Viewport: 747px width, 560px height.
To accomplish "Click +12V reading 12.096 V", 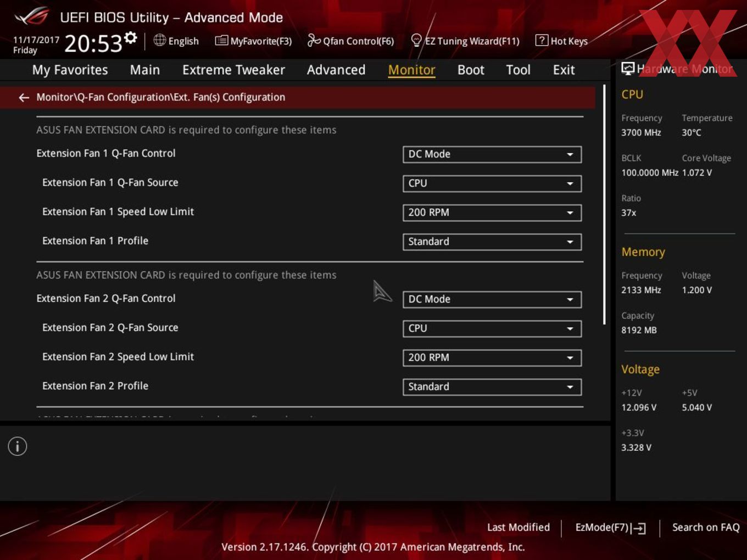I will pos(639,407).
